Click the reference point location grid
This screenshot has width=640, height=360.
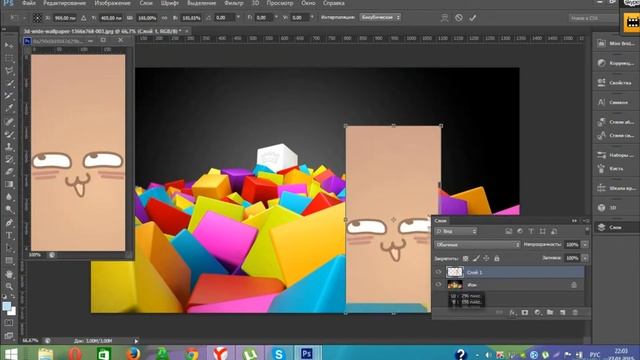[x=37, y=18]
